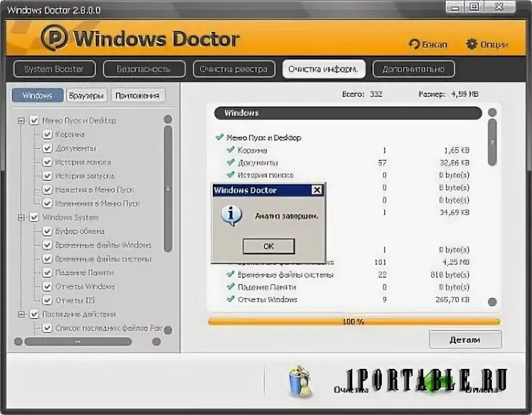Toggle Отчеты IIS checkbox
532x415 pixels.
pos(47,300)
